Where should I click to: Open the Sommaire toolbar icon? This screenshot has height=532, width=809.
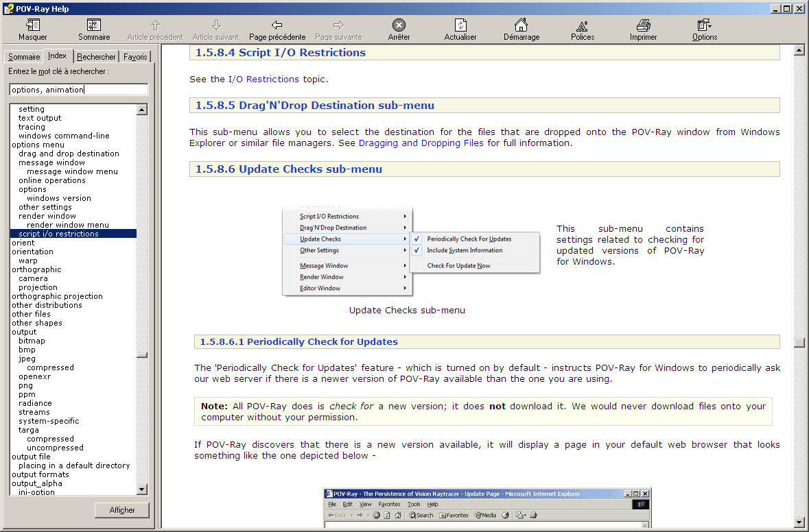(94, 26)
